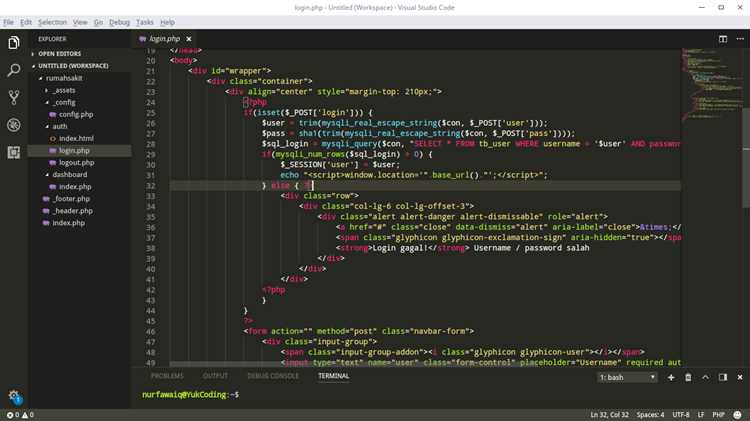Select the 1: bash terminal dropdown

[x=627, y=377]
